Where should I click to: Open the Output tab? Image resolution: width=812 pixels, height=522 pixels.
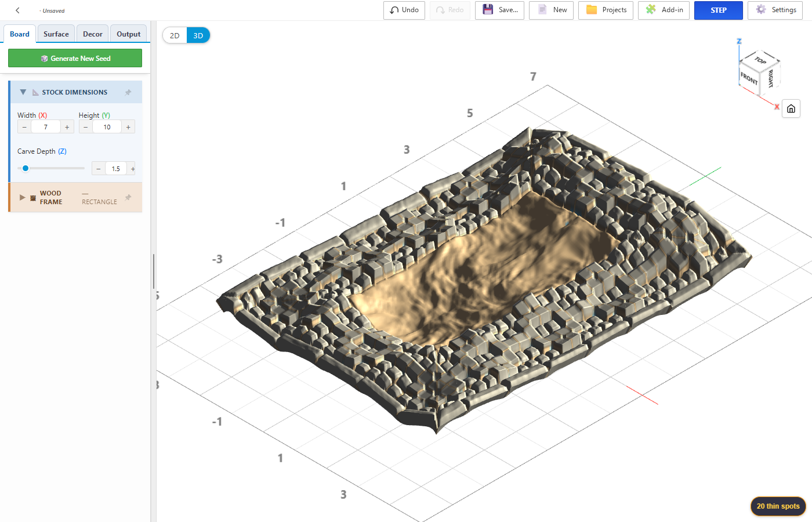click(129, 34)
